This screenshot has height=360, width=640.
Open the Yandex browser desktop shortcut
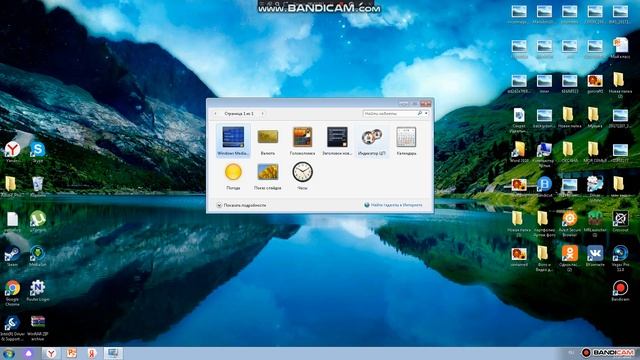point(12,152)
